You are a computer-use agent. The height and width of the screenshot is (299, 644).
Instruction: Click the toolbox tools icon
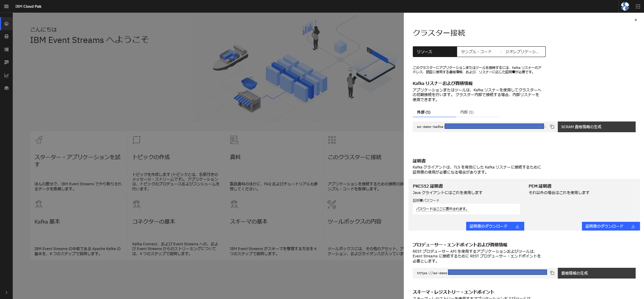(332, 204)
